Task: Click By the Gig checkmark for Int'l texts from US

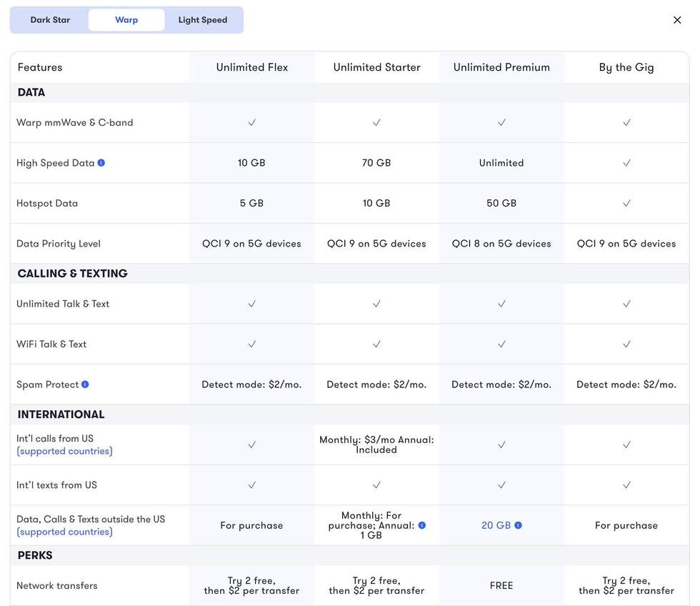Action: coord(627,485)
